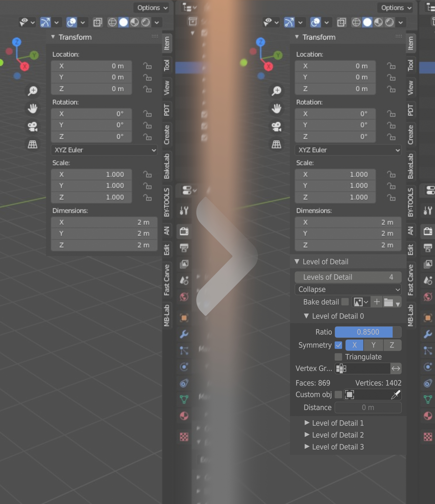Screen dimensions: 435x504
Task: Select rendered shading mode in right viewport
Action: tap(390, 22)
